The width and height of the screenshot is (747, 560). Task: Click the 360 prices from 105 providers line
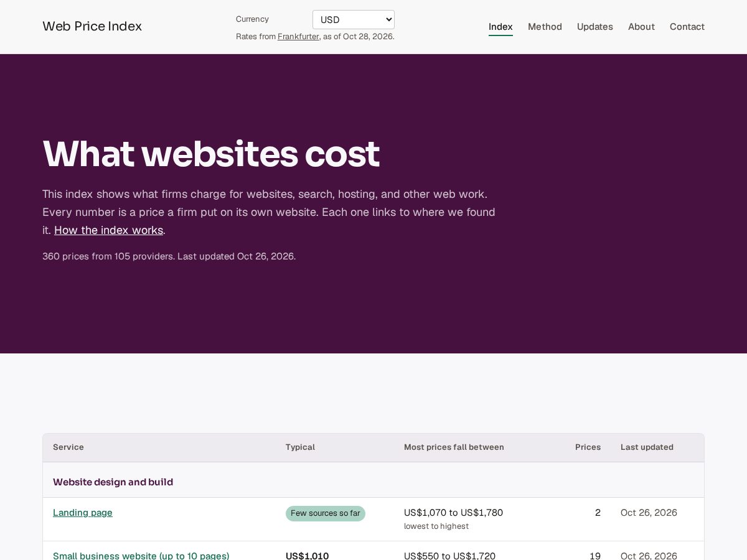pos(169,256)
